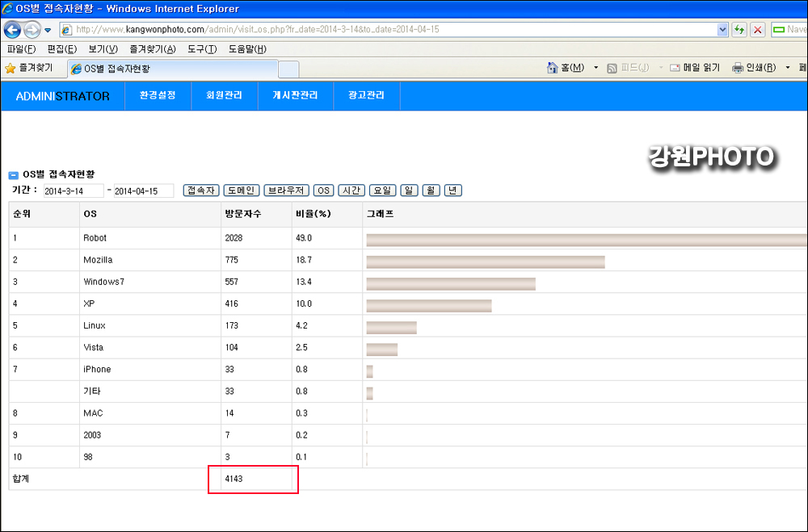Select the iPhone row OS name

(x=97, y=369)
